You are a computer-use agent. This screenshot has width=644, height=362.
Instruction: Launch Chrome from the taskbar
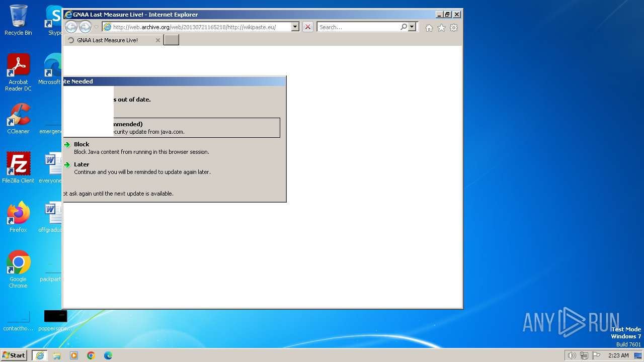[x=91, y=355]
